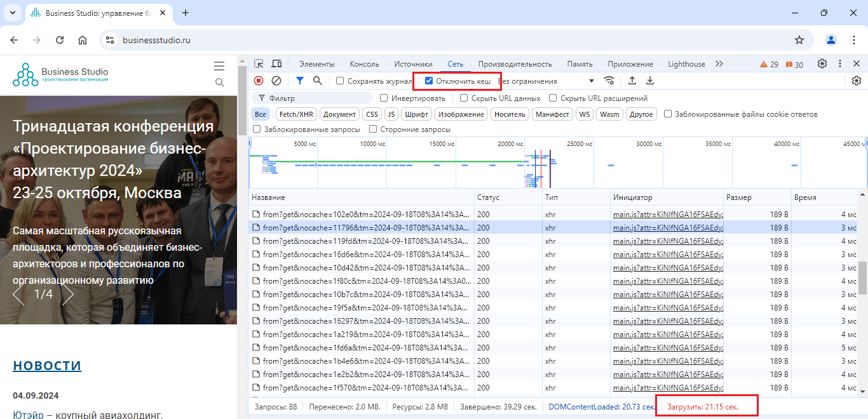Click in the 'Фильтр' input field
Viewport: 868px width, 419px height.
click(311, 98)
